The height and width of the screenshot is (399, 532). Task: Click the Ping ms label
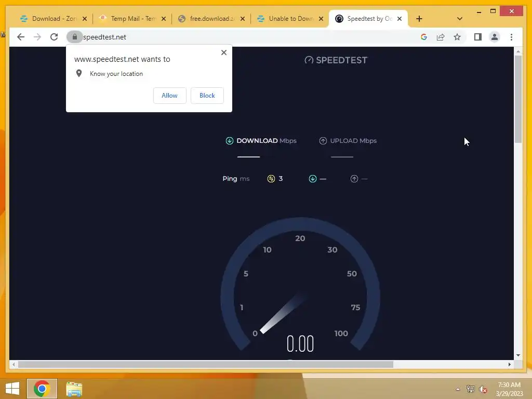tap(236, 179)
